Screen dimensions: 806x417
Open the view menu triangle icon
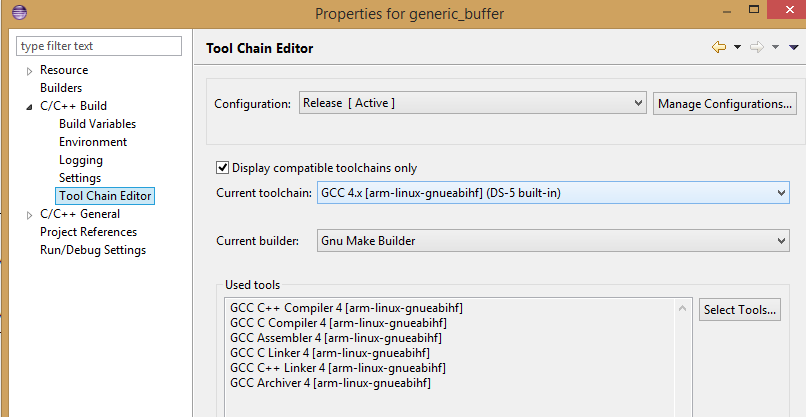(x=793, y=47)
